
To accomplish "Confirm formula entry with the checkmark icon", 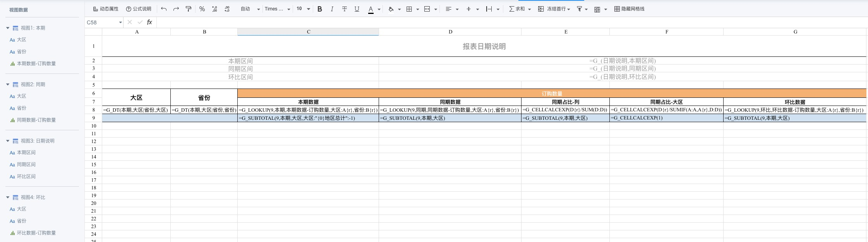I will pyautogui.click(x=140, y=22).
